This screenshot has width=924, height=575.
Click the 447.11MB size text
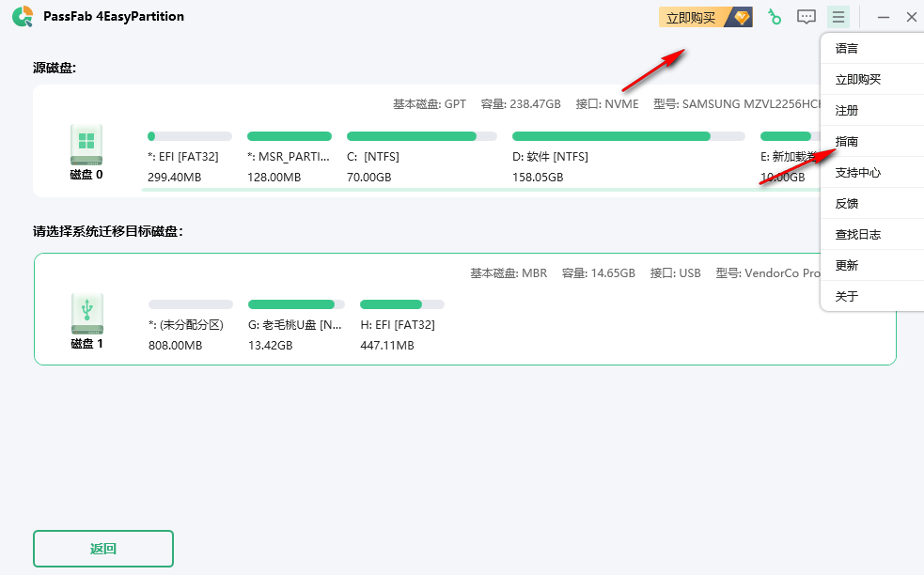coord(387,346)
